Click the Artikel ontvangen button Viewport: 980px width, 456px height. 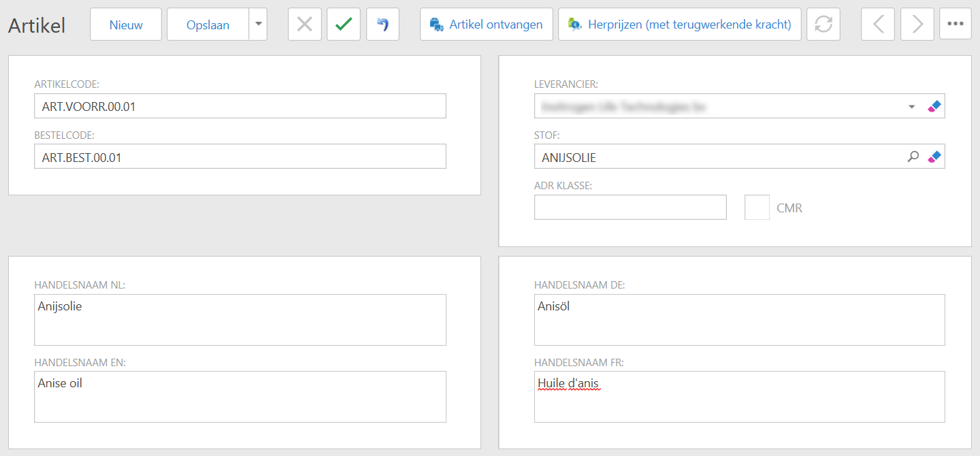coord(486,25)
